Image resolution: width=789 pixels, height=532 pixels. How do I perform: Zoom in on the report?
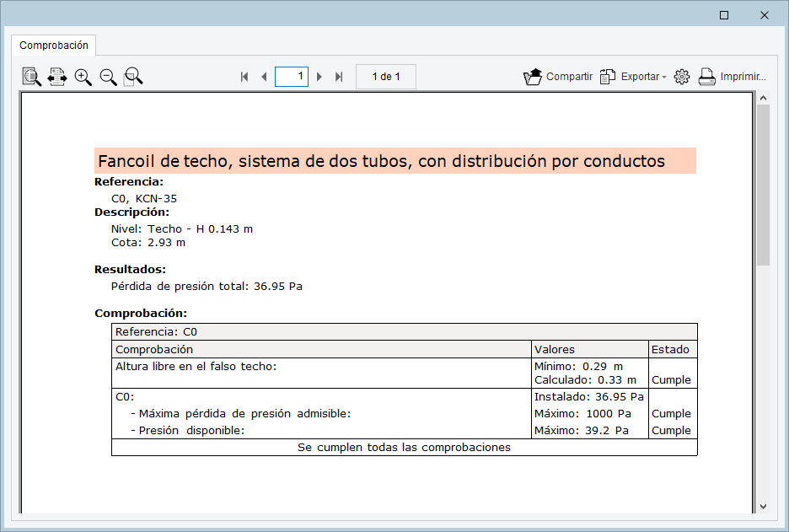pyautogui.click(x=83, y=77)
